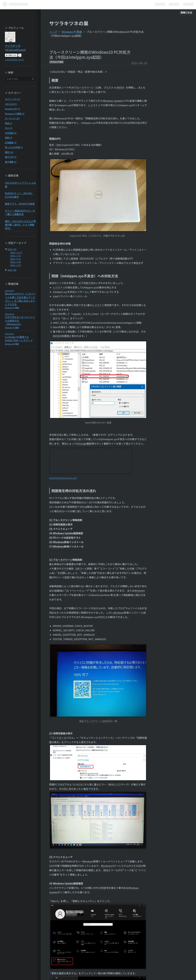Click the Dell keyword link in 型式 line
Image resolution: width=196 pixels, height=980 pixels.
click(x=59, y=145)
